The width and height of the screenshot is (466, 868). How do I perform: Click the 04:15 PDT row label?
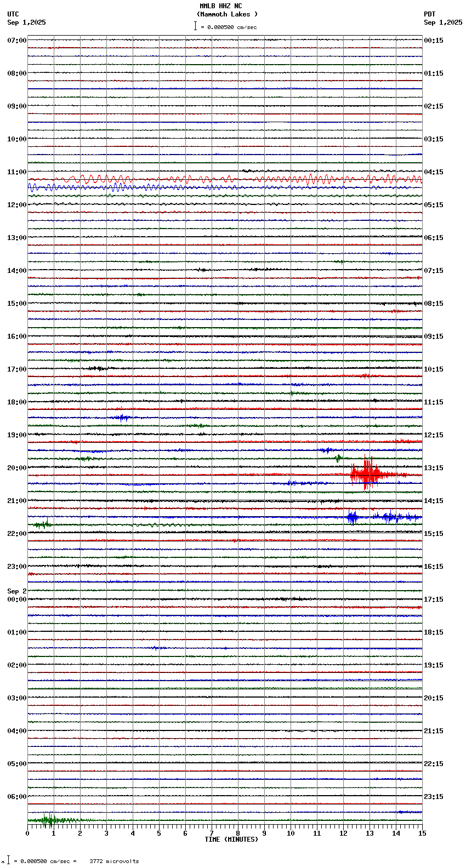point(434,172)
